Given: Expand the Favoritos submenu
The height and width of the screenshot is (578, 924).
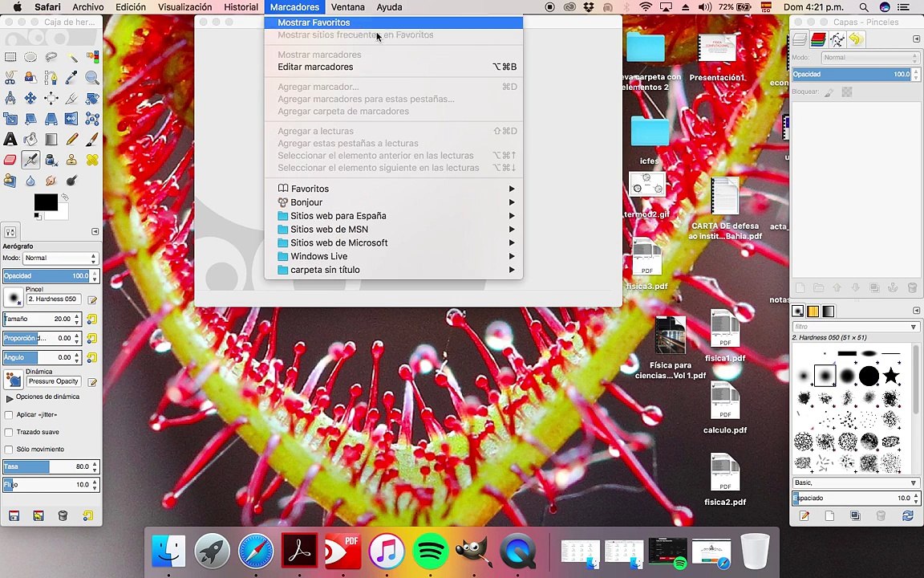Looking at the screenshot, I should [394, 189].
